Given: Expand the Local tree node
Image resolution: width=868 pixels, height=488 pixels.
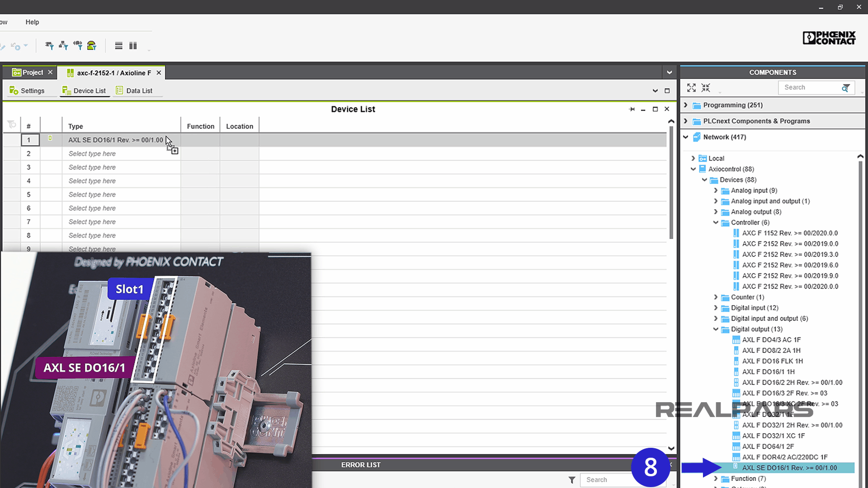Looking at the screenshot, I should 693,158.
